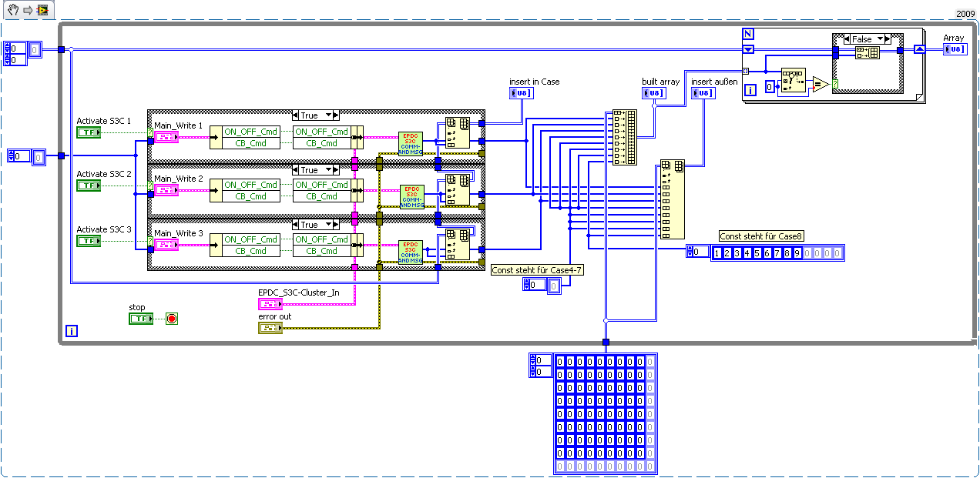
Task: Click EPDC S3C COMMAND MSG subVI in first case
Action: click(x=411, y=142)
